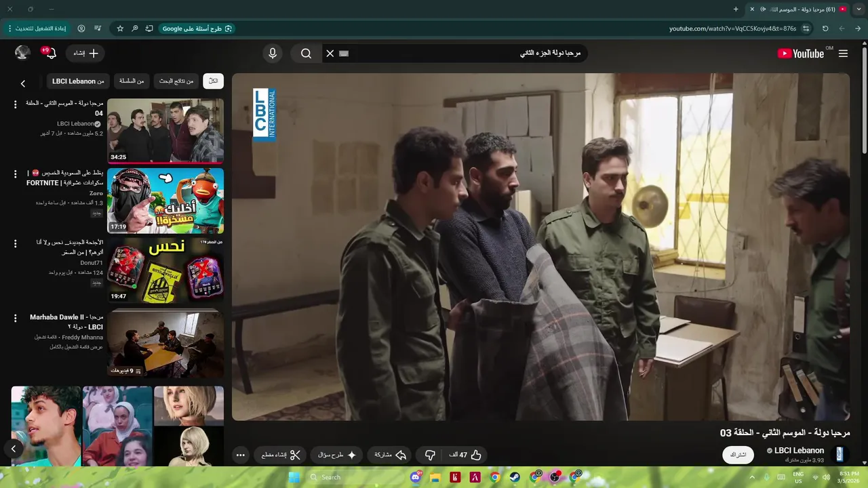Open Discord from the taskbar
The image size is (868, 488).
415,477
